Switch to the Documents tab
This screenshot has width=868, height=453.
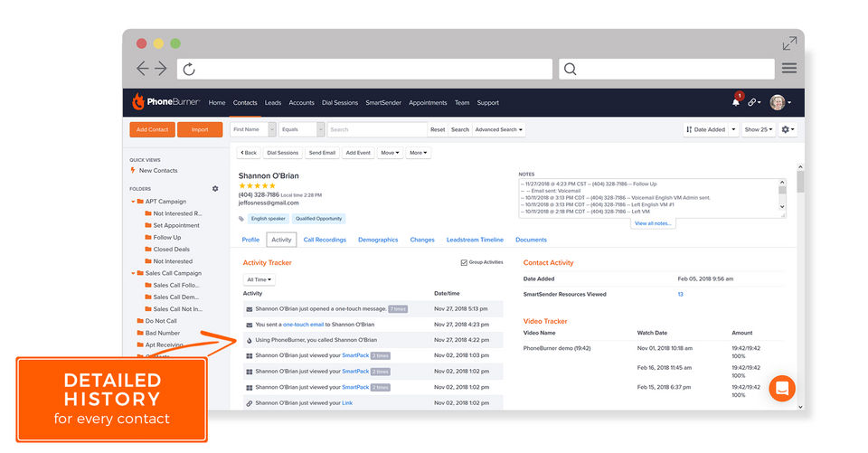pyautogui.click(x=531, y=240)
